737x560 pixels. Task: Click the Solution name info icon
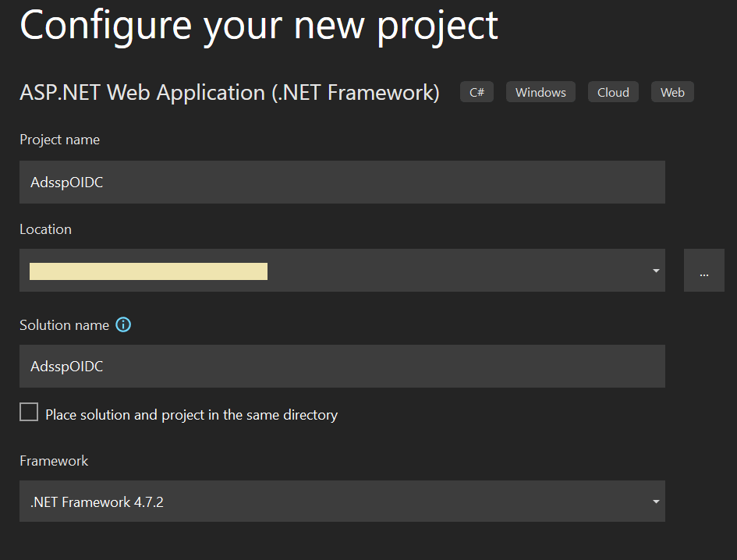pos(123,325)
